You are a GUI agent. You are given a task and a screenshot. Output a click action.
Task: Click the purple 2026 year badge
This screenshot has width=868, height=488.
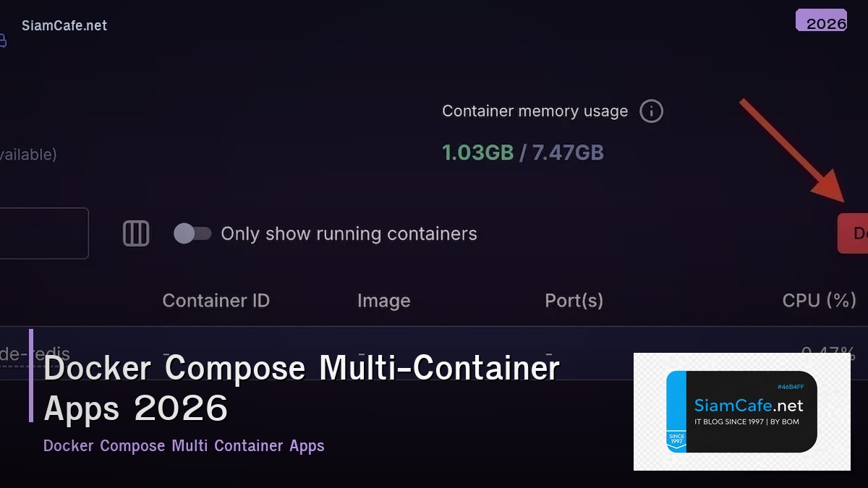(x=822, y=20)
